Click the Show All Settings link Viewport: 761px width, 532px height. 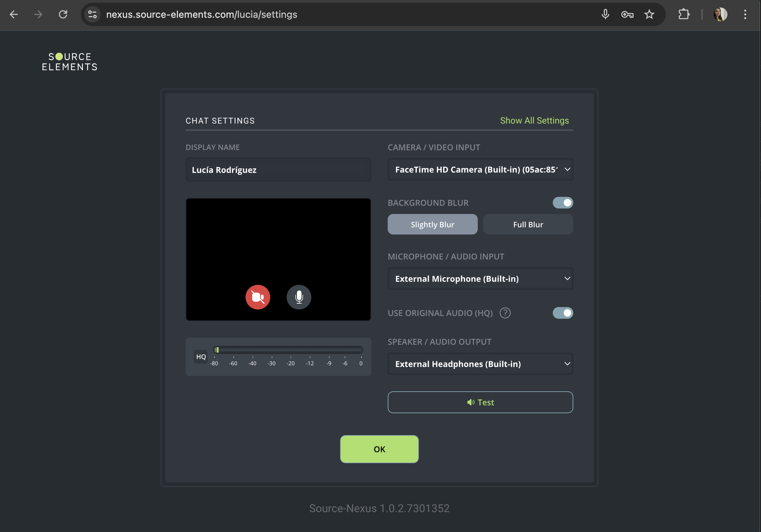coord(534,121)
